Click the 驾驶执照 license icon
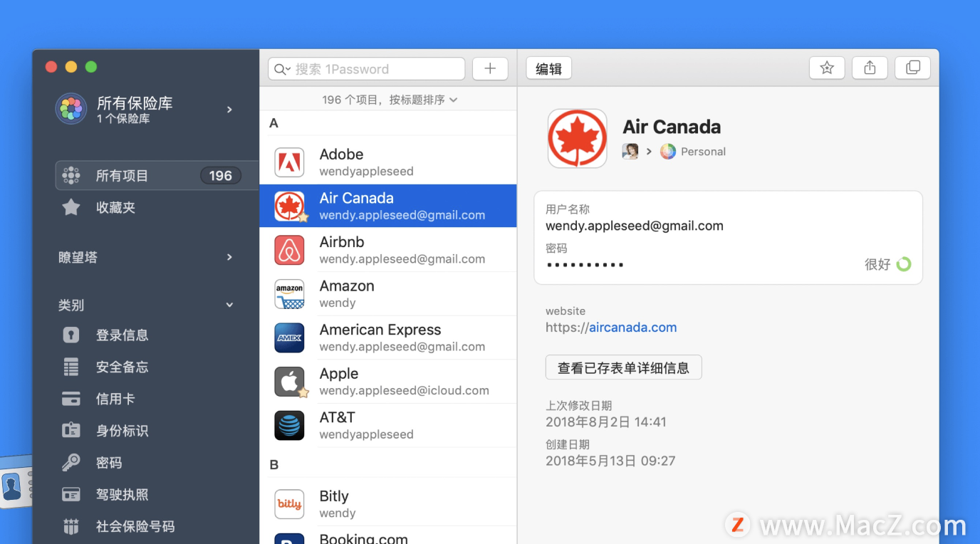This screenshot has height=544, width=980. pos(71,494)
